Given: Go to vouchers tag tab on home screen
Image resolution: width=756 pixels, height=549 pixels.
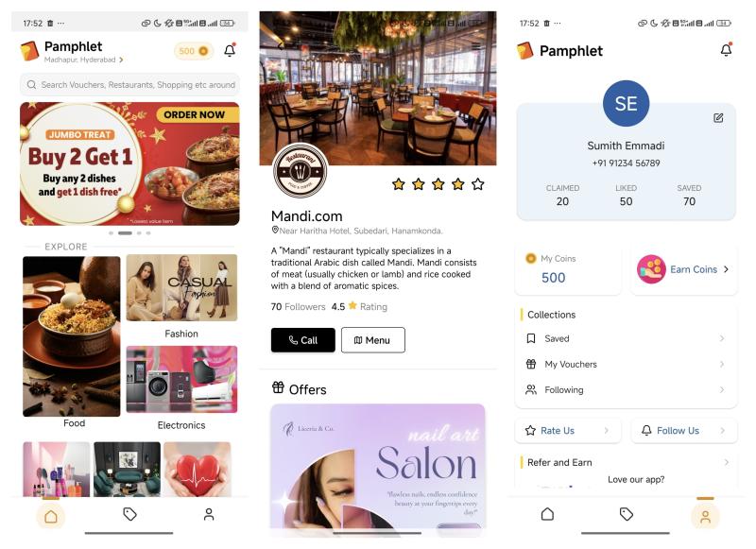Looking at the screenshot, I should pyautogui.click(x=129, y=514).
